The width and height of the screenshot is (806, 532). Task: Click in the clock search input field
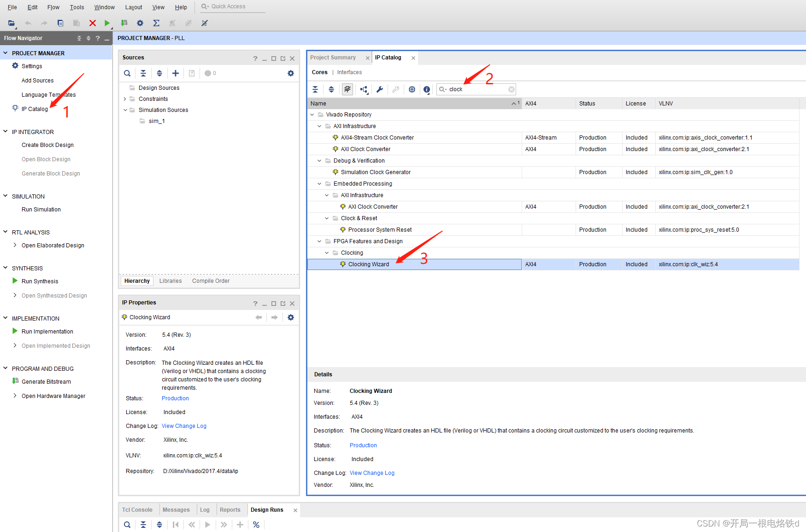[477, 89]
